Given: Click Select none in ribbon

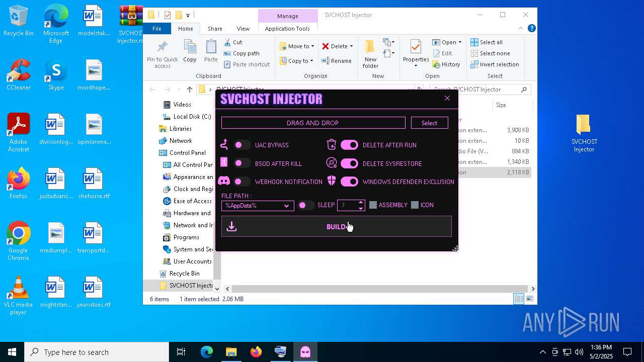Looking at the screenshot, I should click(490, 53).
